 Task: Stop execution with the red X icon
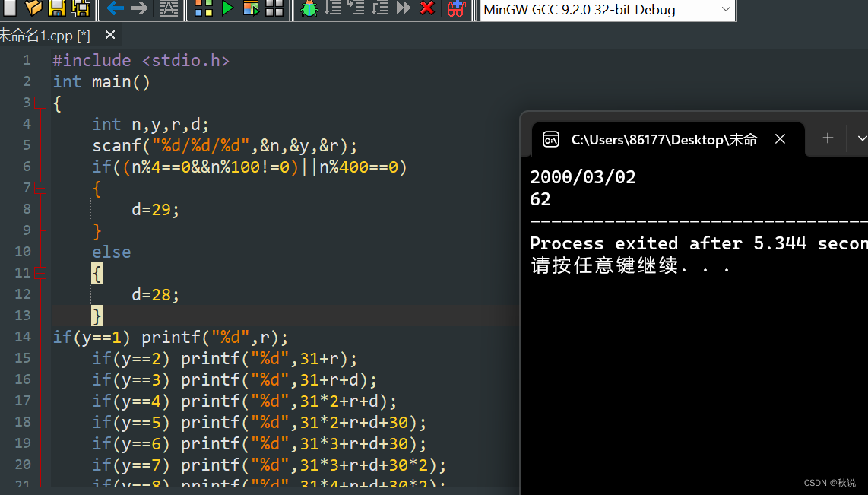tap(427, 8)
